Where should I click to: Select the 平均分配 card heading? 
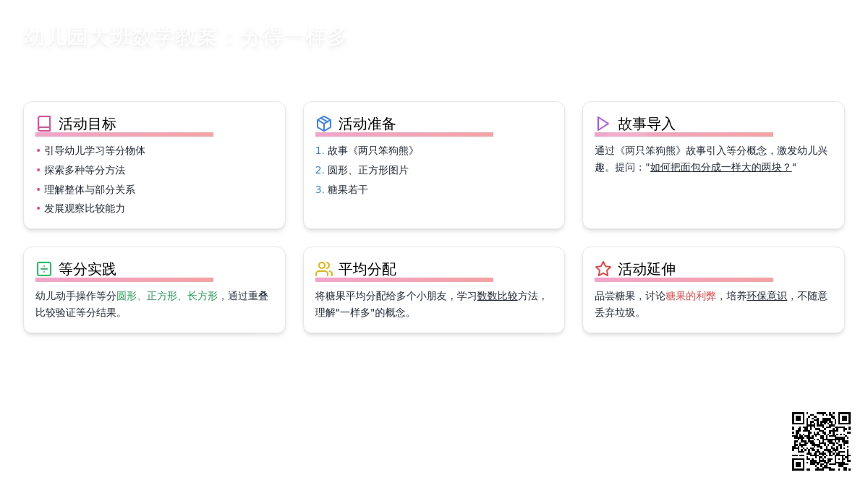(367, 269)
